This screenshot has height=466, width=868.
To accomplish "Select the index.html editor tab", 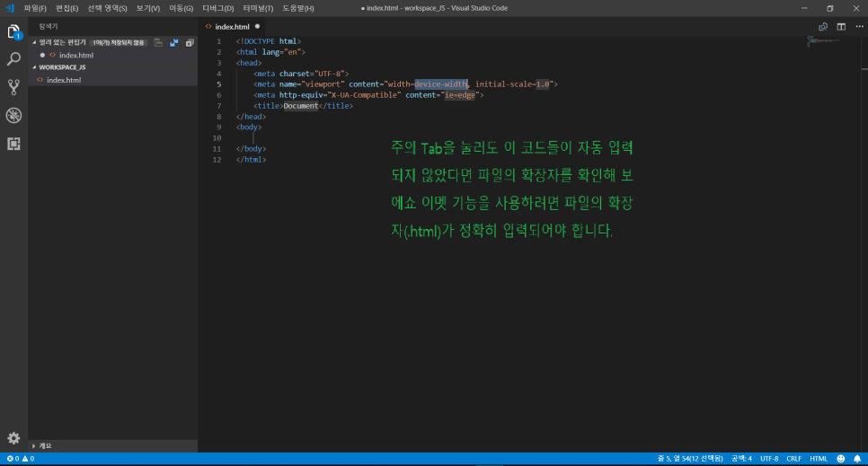I will [232, 27].
